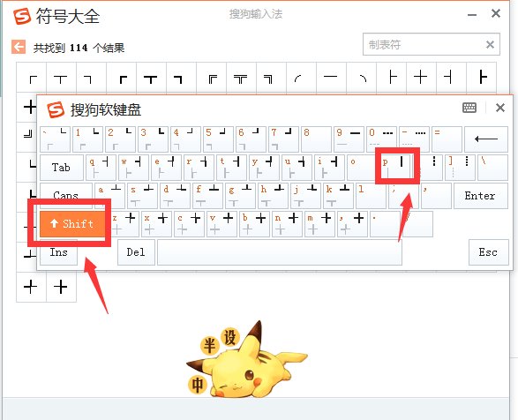The height and width of the screenshot is (420, 518).
Task: Click the space bar on soft keyboard
Action: (280, 252)
